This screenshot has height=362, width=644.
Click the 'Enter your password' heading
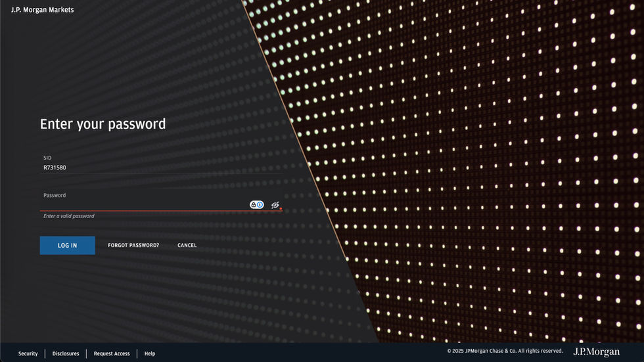[103, 124]
